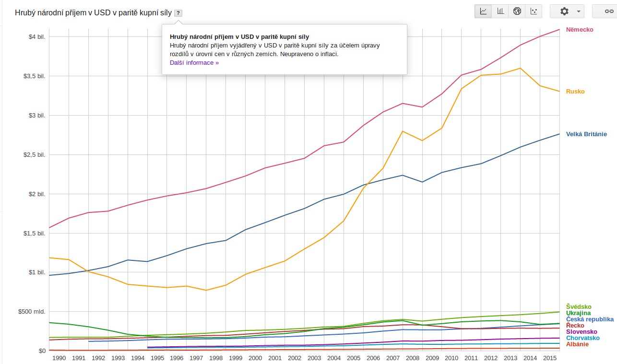Switch to line chart view

click(x=483, y=11)
